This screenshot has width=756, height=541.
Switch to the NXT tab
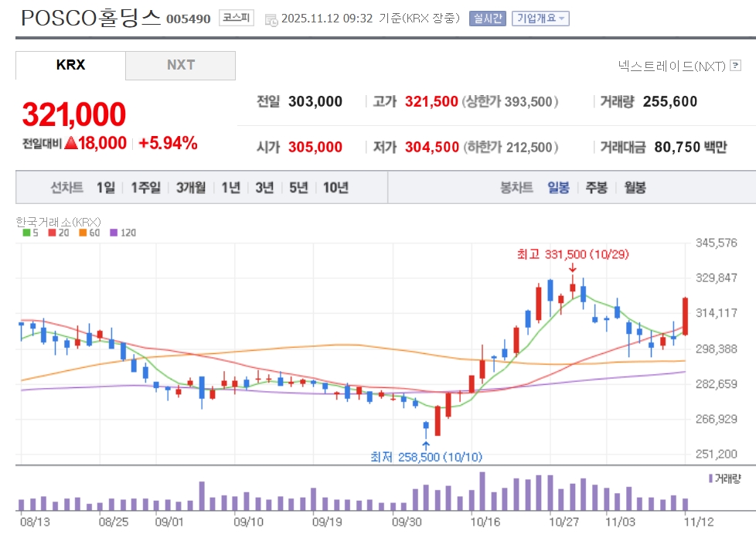point(181,65)
